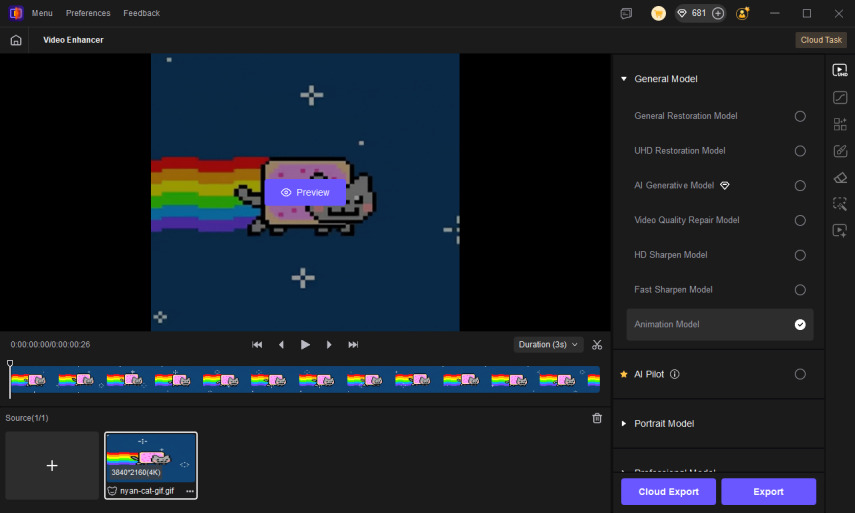Step forward one frame
The image size is (855, 513).
329,345
